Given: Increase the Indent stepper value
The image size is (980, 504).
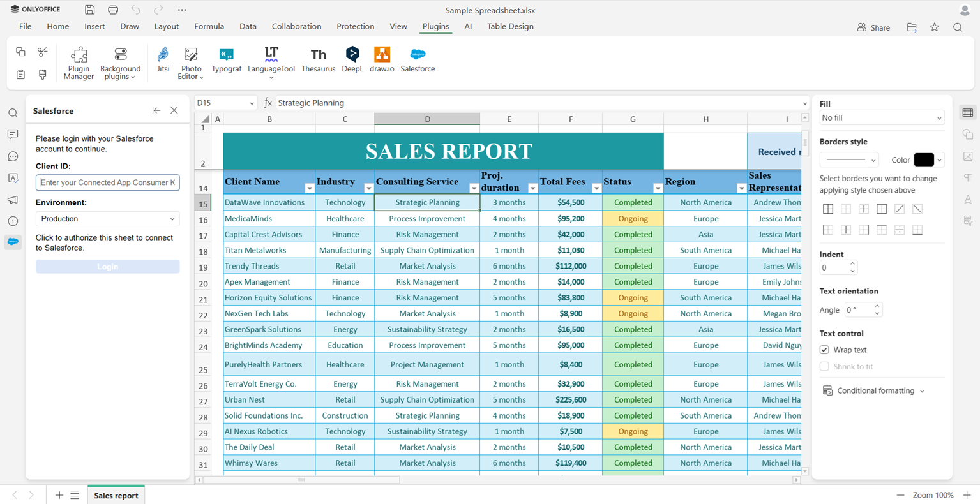Looking at the screenshot, I should (852, 264).
